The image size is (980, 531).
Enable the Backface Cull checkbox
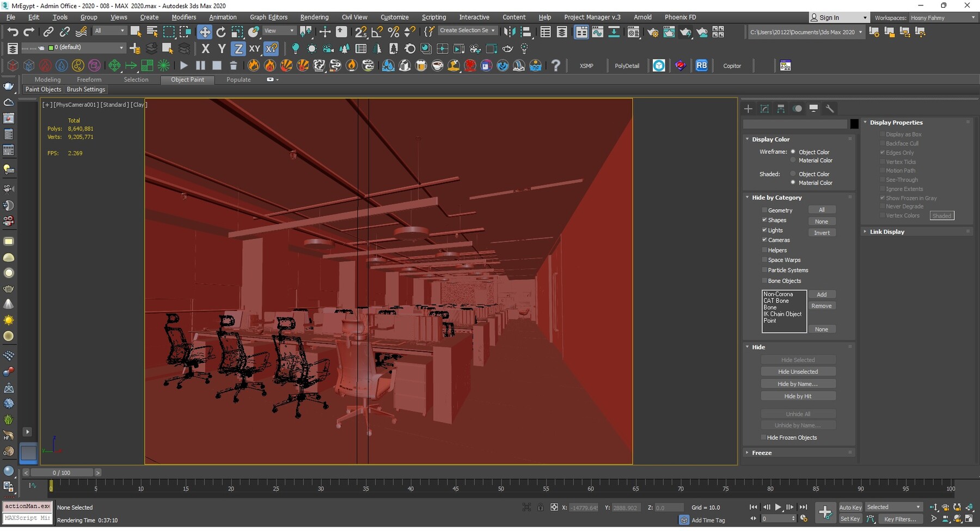883,143
